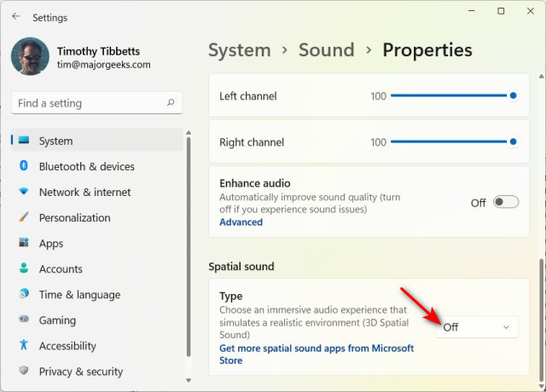
Task: Toggle the Enhance audio switch
Action: tap(506, 202)
